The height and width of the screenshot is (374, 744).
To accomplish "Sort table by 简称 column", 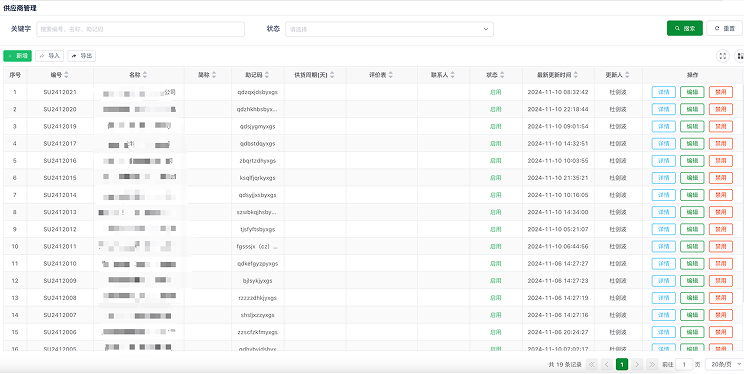I will tap(214, 75).
